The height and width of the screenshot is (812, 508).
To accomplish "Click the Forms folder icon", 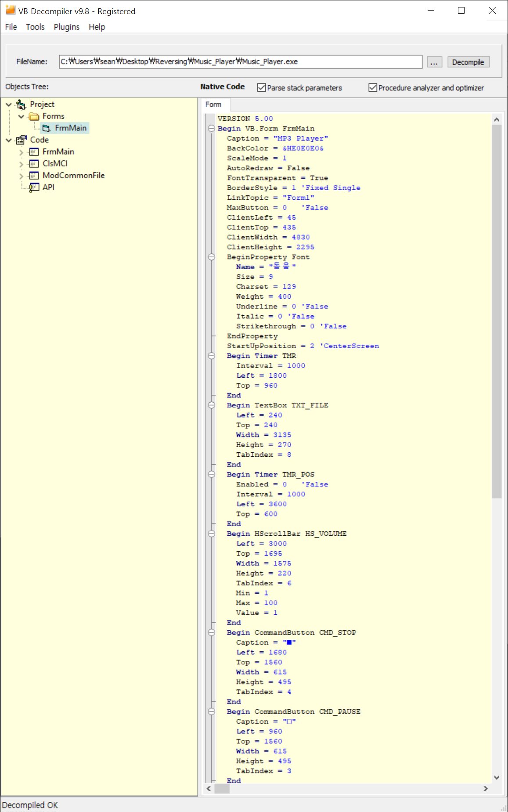I will tap(34, 116).
